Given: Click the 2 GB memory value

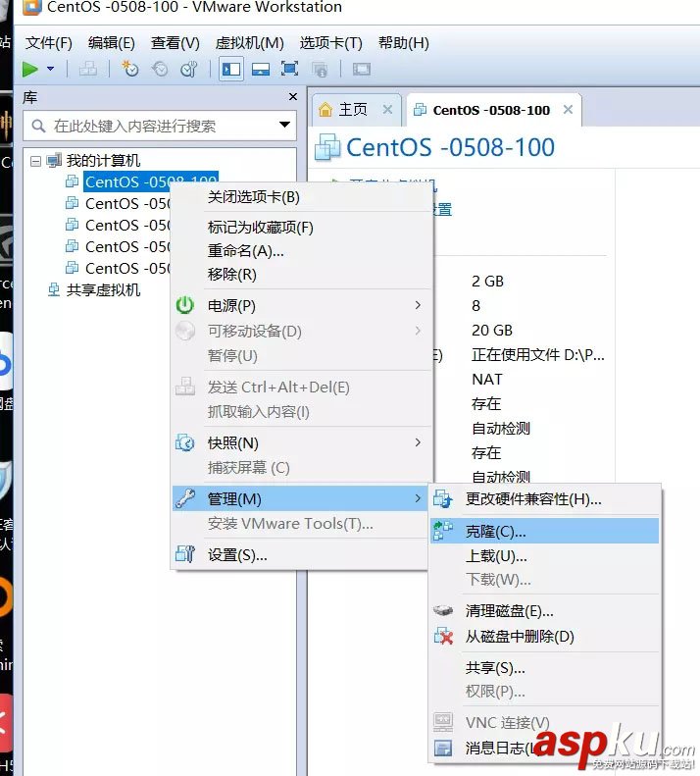Looking at the screenshot, I should pyautogui.click(x=487, y=282).
